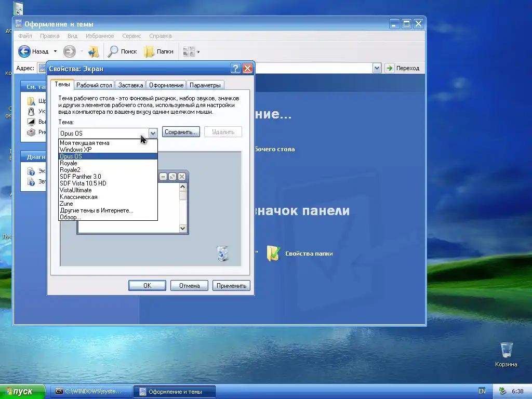This screenshot has height=399, width=532.
Task: Open second troubleshooter icon under Диагностика
Action: pyautogui.click(x=31, y=182)
